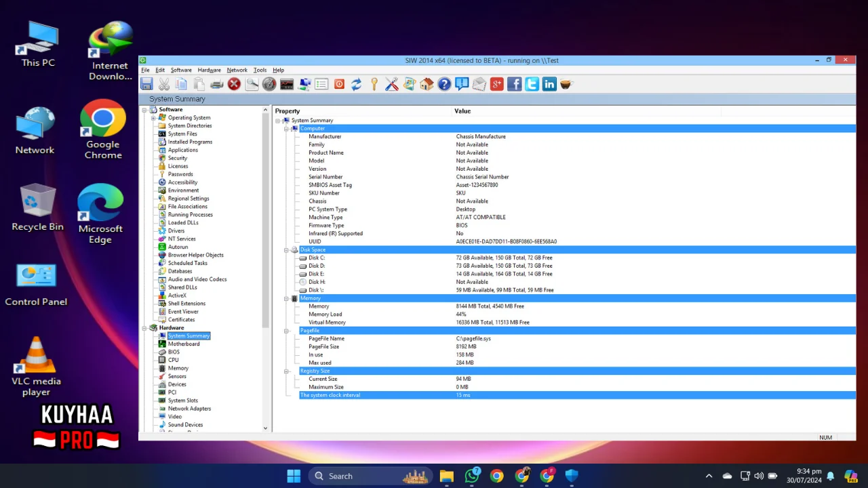Image resolution: width=868 pixels, height=488 pixels.
Task: Click the LinkedIn toolbar icon
Action: [549, 84]
